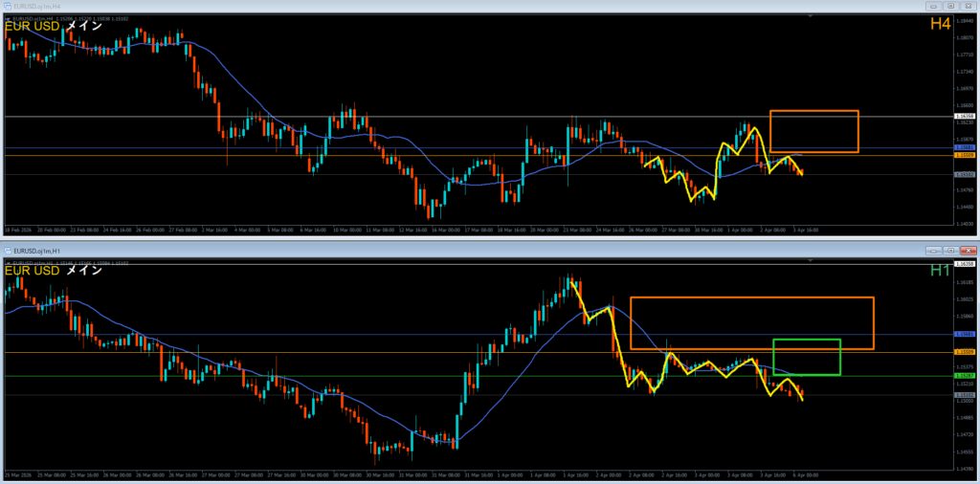Select the green rectangle on H1 chart
This screenshot has width=980, height=484.
tap(806, 341)
